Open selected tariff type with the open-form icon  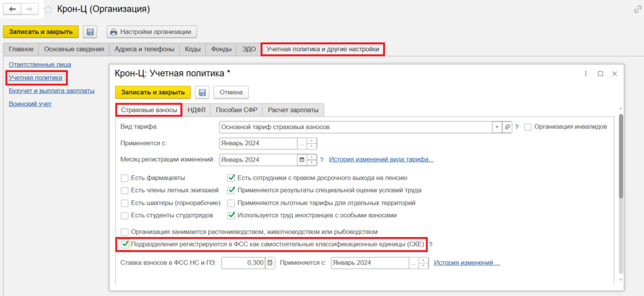[507, 128]
